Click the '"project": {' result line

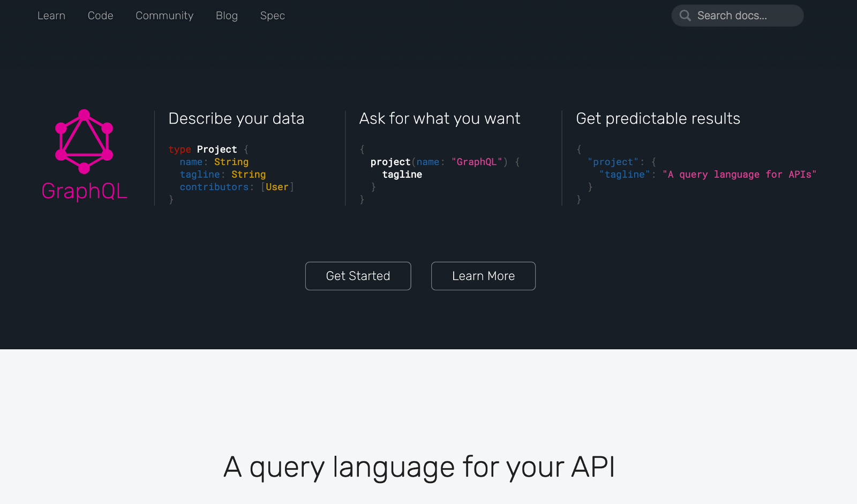(x=622, y=162)
